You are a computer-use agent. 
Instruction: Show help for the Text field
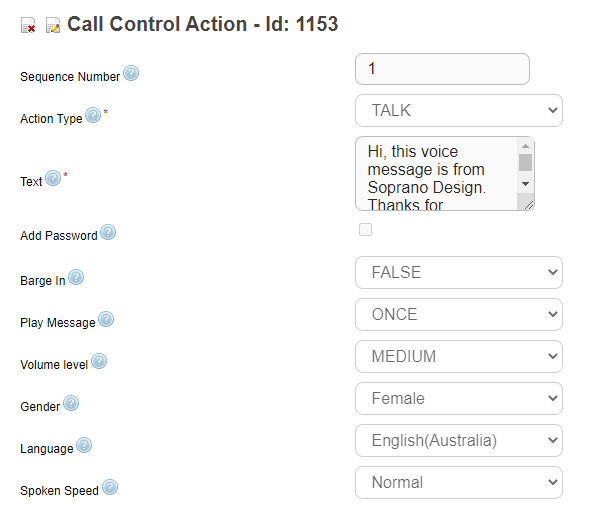(53, 179)
